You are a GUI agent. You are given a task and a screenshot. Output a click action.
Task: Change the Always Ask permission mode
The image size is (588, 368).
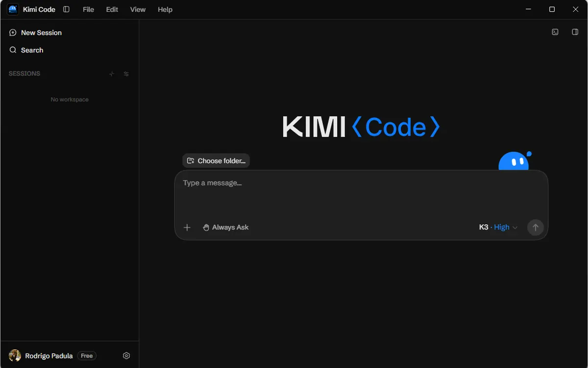coord(226,227)
